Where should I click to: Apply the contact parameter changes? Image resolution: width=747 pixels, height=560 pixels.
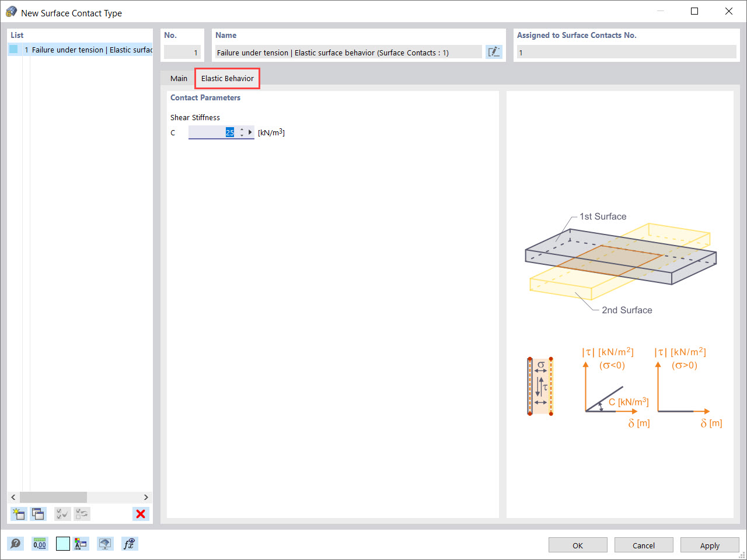click(x=710, y=545)
